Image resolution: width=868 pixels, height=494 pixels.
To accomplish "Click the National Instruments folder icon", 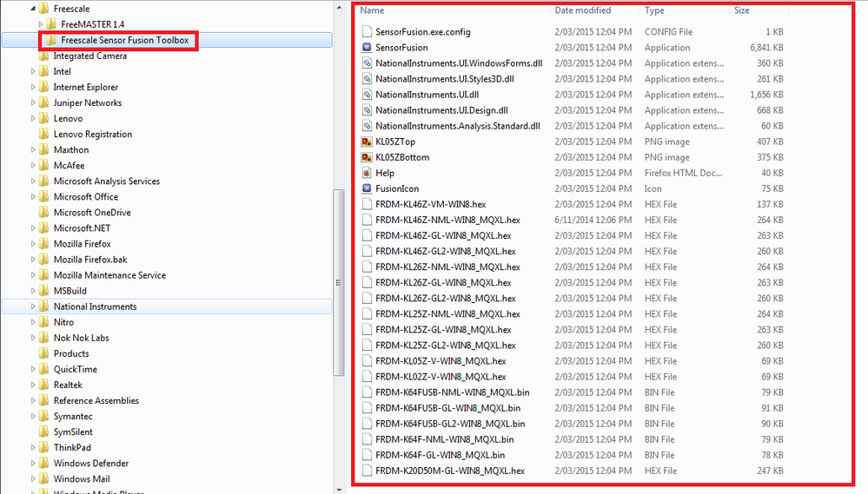I will click(43, 306).
